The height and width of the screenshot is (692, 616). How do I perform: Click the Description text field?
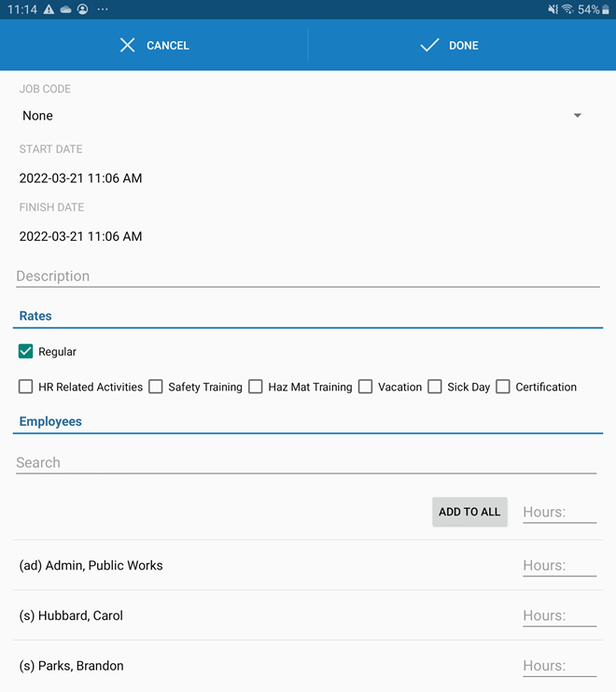point(307,276)
